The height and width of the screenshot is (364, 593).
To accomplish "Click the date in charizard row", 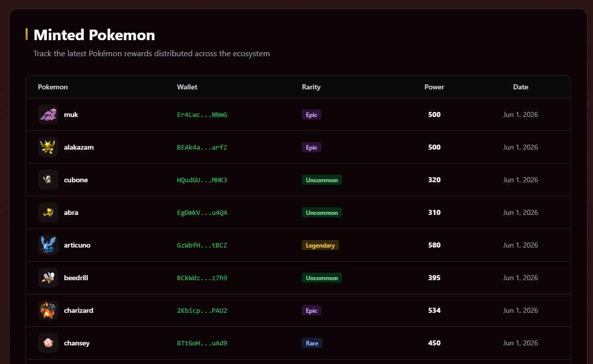I will pyautogui.click(x=520, y=310).
